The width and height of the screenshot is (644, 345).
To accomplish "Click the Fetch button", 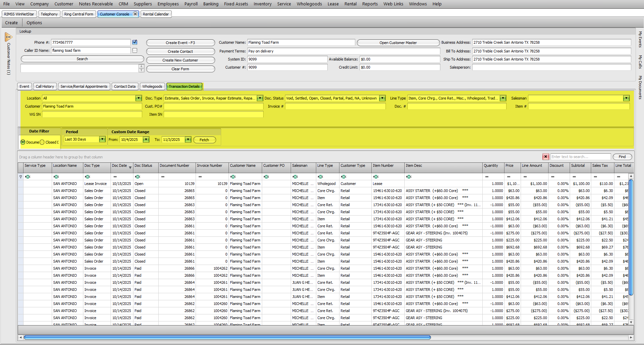I will (204, 140).
